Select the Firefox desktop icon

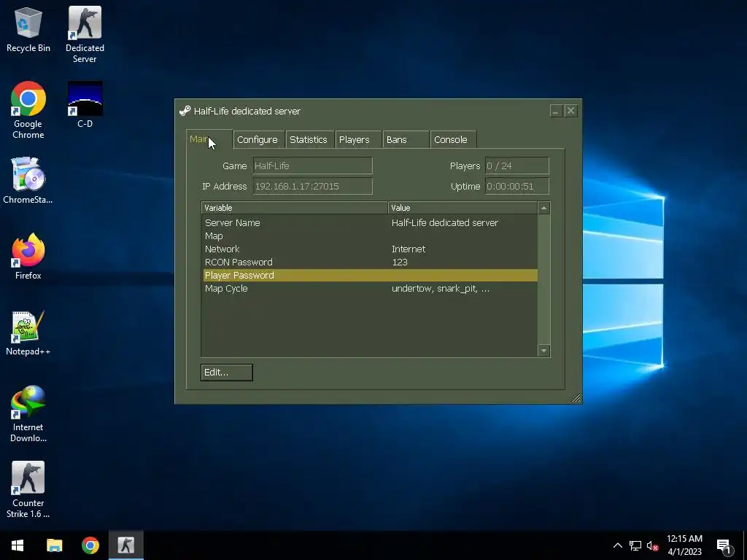point(28,256)
